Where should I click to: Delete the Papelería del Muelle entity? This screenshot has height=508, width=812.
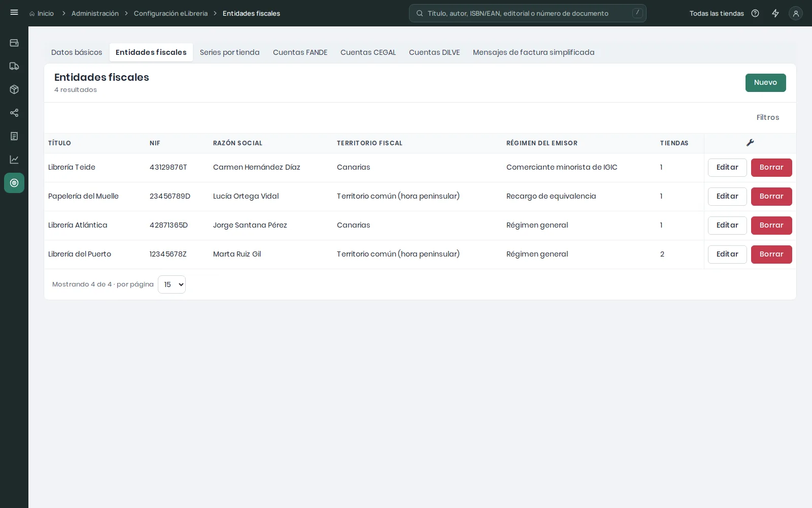[x=771, y=197]
